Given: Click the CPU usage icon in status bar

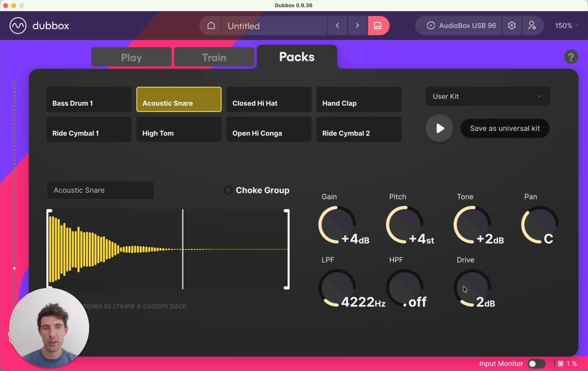Looking at the screenshot, I should click(561, 363).
